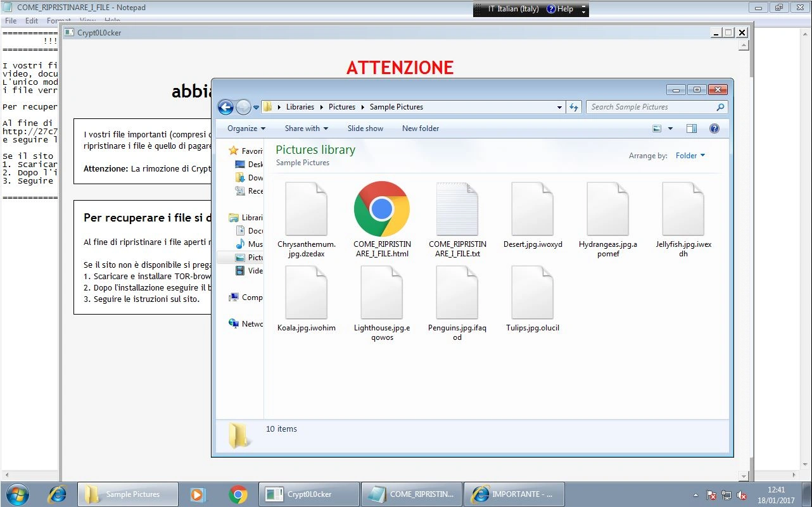Viewport: 812px width, 507px height.
Task: Open Notepad File menu
Action: coord(11,21)
